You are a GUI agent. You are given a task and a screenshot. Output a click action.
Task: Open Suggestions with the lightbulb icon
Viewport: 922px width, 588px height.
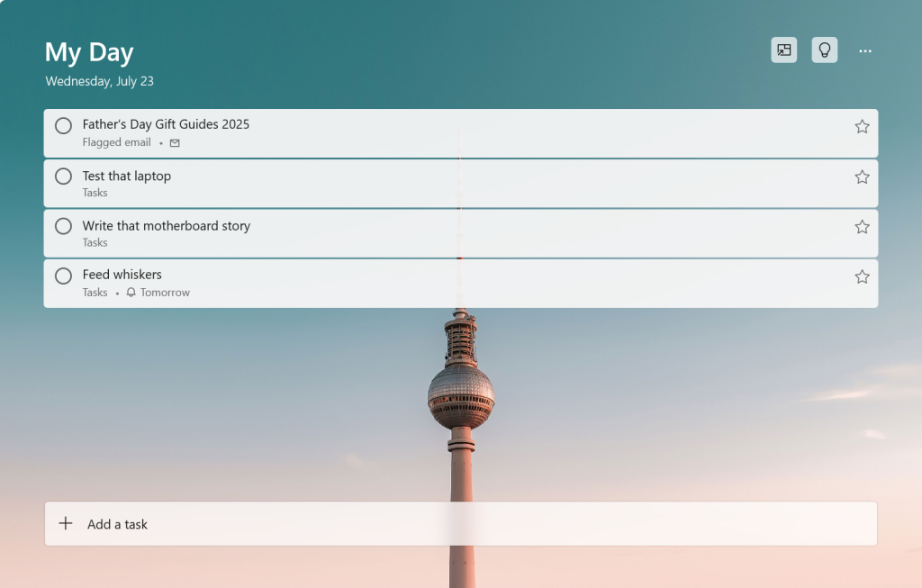click(x=824, y=50)
